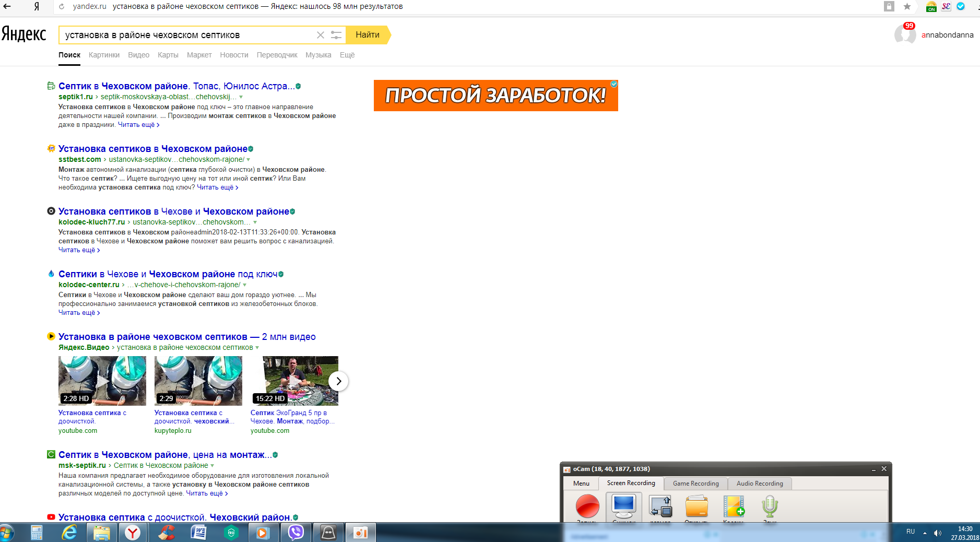
Task: Open Microsoft Word from taskbar
Action: point(199,533)
